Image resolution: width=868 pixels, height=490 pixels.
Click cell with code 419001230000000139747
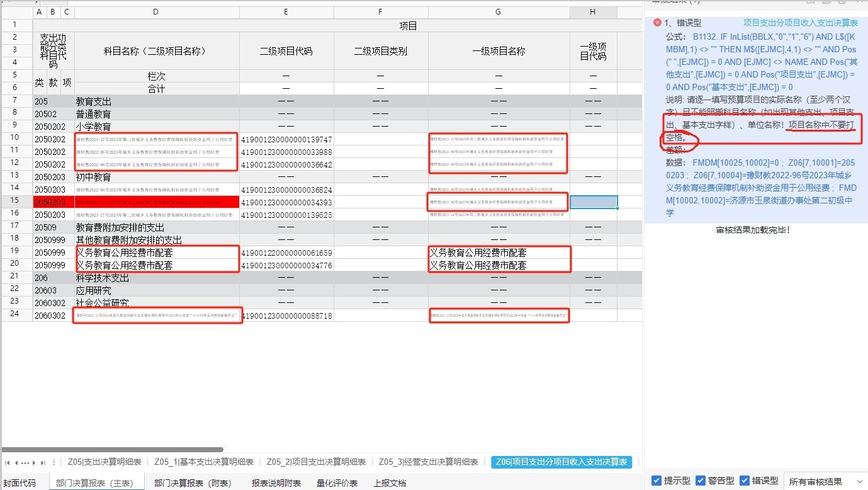286,139
